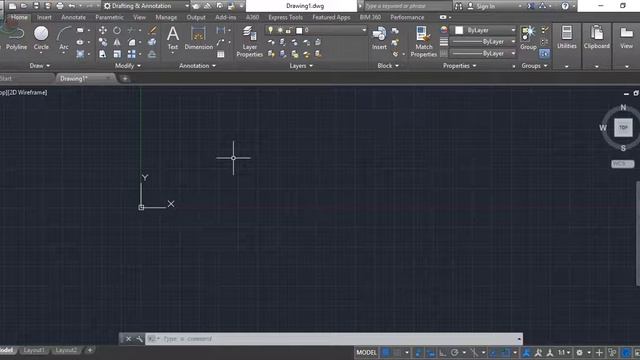Screen dimensions: 640x360
Task: Switch to the Express Tools tab
Action: 286,17
